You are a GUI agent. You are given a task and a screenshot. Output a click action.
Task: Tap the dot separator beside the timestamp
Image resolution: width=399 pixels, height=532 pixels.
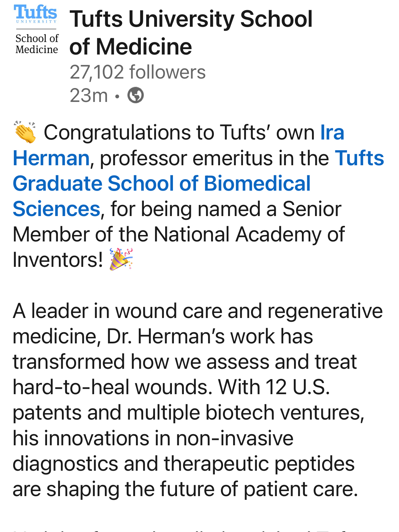pyautogui.click(x=117, y=96)
